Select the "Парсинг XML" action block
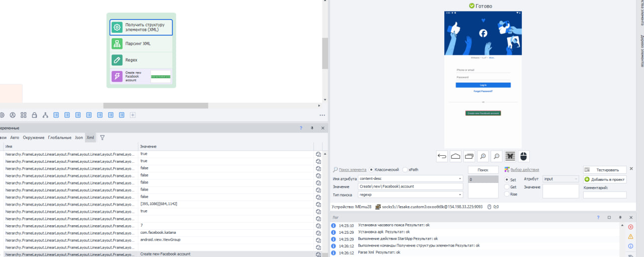 point(141,44)
